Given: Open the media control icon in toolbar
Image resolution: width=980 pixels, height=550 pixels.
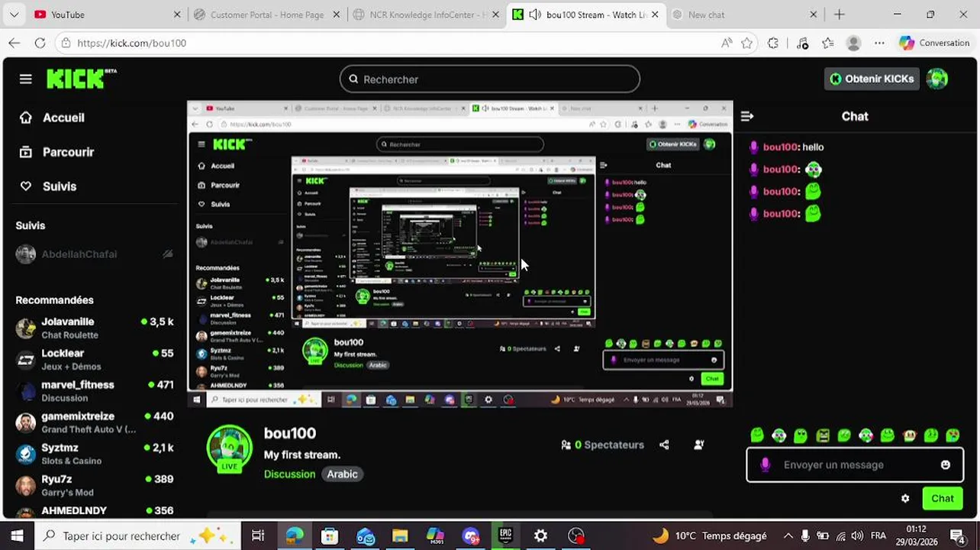Looking at the screenshot, I should (x=802, y=43).
